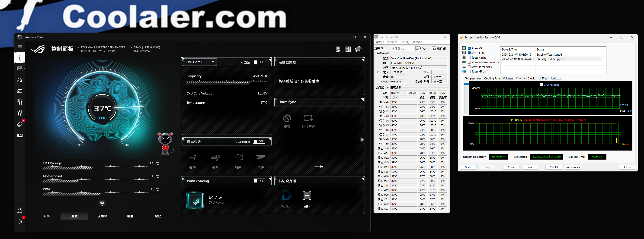This screenshot has width=644, height=239.
Task: Click the Power Saving leaf chip icon
Action: click(195, 200)
